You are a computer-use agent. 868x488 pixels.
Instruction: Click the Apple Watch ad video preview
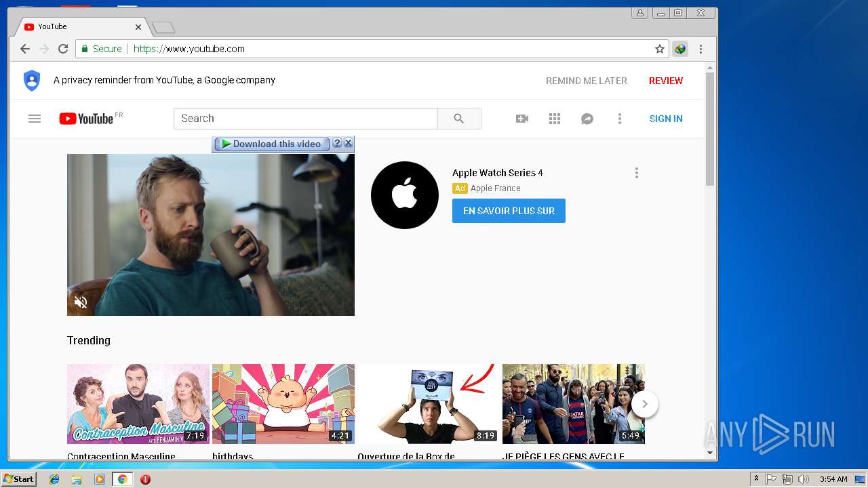211,235
